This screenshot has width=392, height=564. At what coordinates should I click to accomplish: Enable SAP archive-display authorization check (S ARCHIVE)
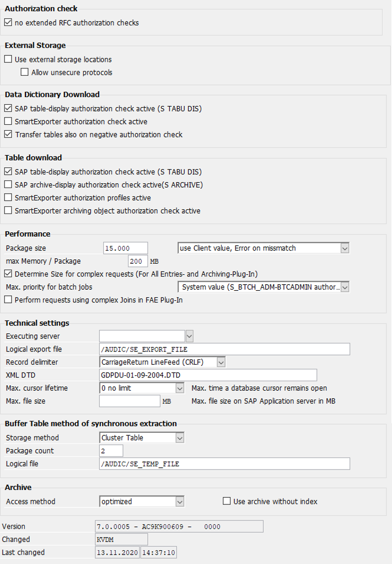click(x=8, y=184)
